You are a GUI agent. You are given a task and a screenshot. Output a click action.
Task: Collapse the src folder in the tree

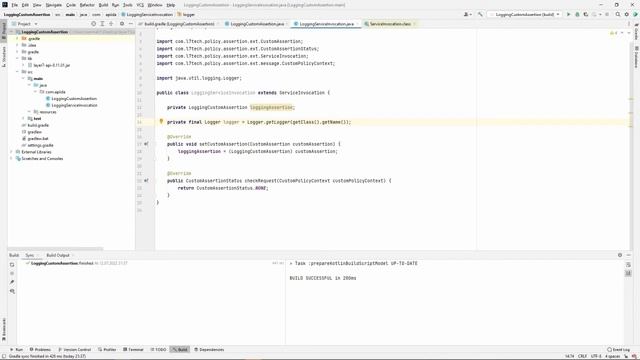[x=18, y=72]
